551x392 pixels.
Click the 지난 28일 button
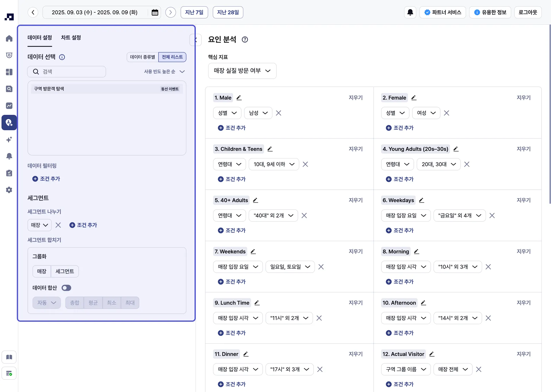(228, 12)
